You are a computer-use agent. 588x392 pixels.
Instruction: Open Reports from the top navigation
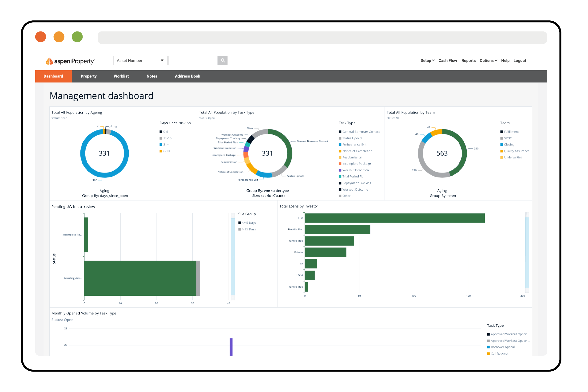pos(468,60)
